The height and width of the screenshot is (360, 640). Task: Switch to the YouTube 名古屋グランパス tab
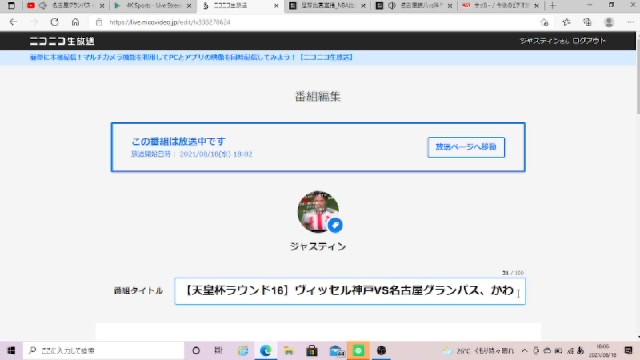coord(65,6)
